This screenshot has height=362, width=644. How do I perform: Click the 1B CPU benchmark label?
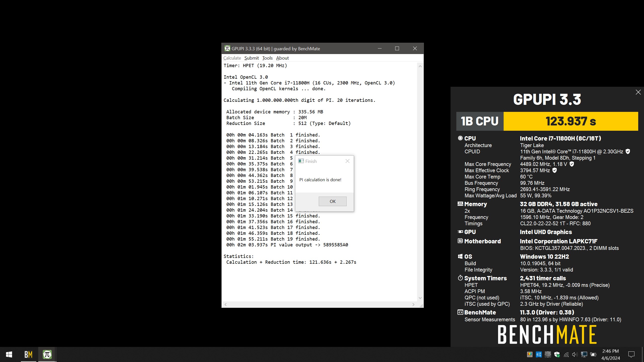pyautogui.click(x=479, y=121)
